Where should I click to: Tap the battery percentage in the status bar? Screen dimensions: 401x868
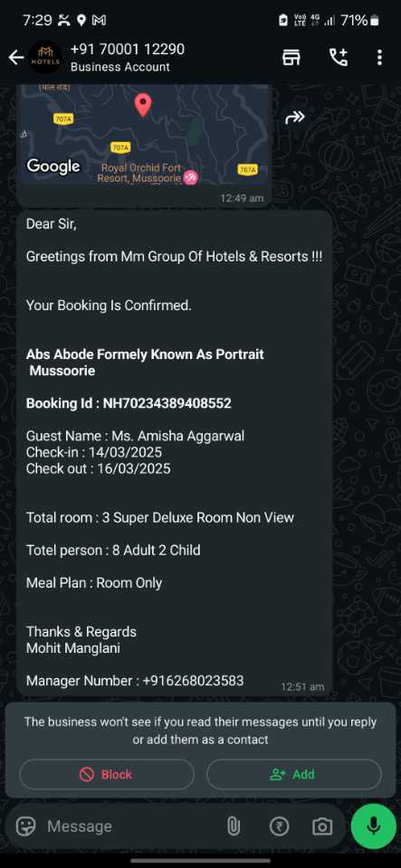pos(355,21)
